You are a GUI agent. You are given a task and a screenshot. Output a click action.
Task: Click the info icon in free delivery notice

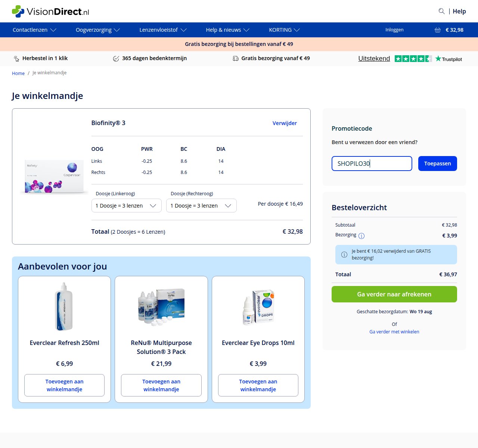(344, 255)
